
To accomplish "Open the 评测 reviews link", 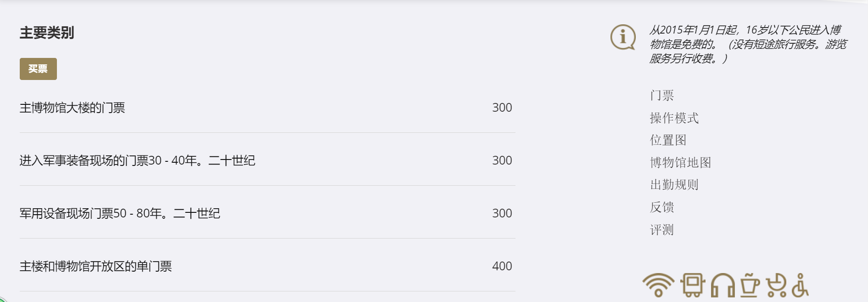I will click(x=662, y=230).
